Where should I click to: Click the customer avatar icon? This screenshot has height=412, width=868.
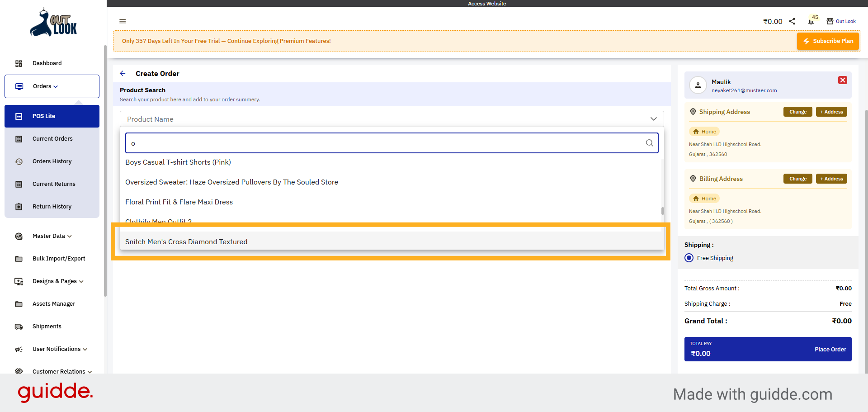pos(698,85)
